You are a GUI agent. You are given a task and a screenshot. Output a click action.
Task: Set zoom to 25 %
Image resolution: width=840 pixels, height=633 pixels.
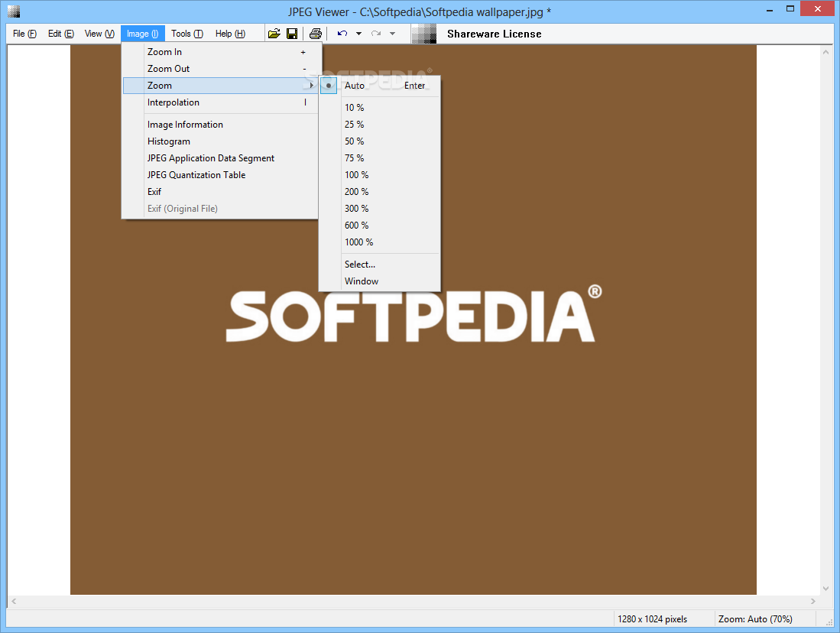coord(379,125)
